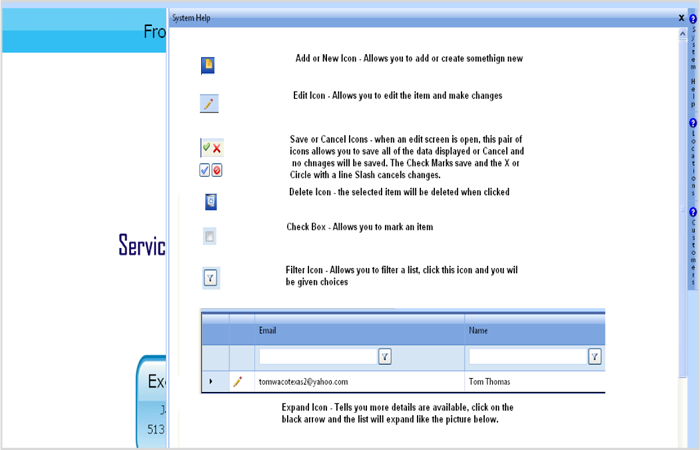Click the red circle slash cancel icon
The height and width of the screenshot is (450, 700).
pos(217,170)
